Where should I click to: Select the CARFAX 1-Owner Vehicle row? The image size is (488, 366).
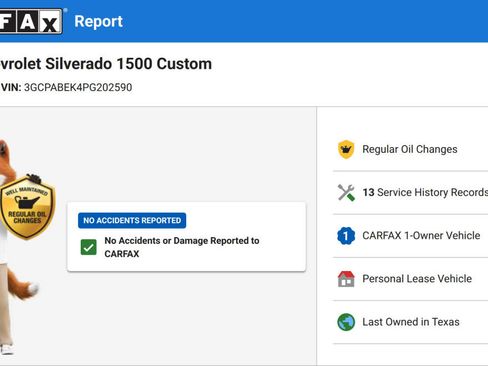(410, 236)
